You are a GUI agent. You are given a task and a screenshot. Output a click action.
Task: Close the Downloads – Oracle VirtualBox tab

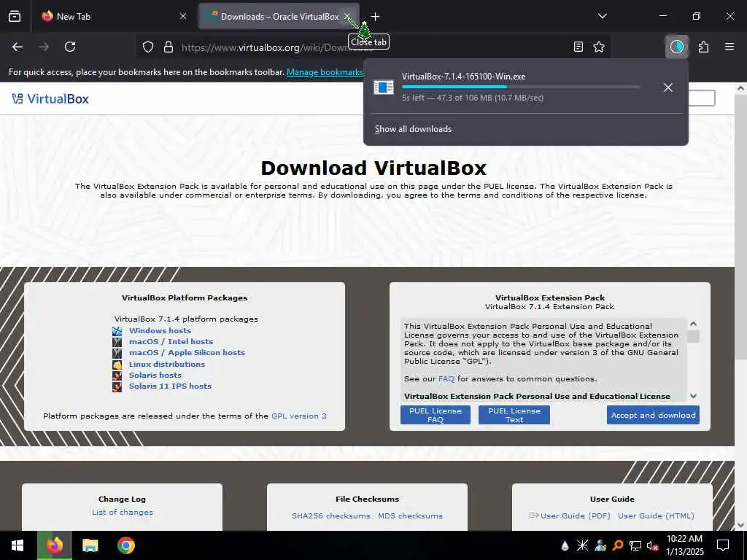point(348,16)
